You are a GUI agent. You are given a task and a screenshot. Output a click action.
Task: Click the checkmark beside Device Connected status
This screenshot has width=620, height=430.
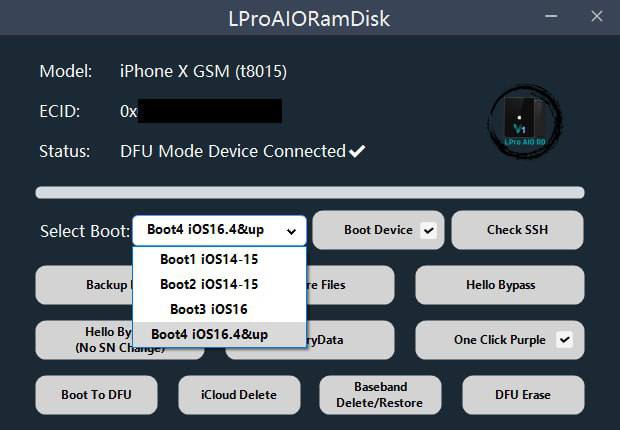point(357,151)
